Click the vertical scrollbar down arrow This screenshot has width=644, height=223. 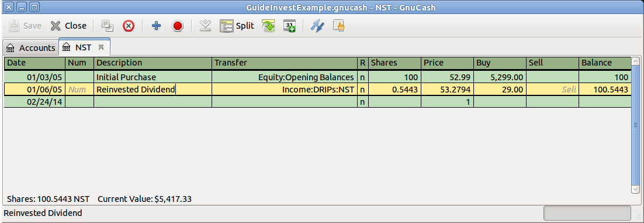(x=635, y=188)
